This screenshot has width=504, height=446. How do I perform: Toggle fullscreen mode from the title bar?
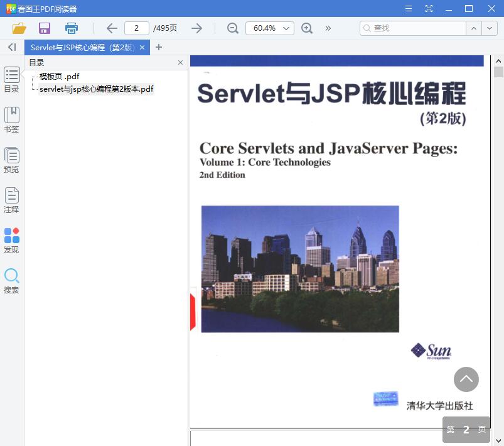429,8
